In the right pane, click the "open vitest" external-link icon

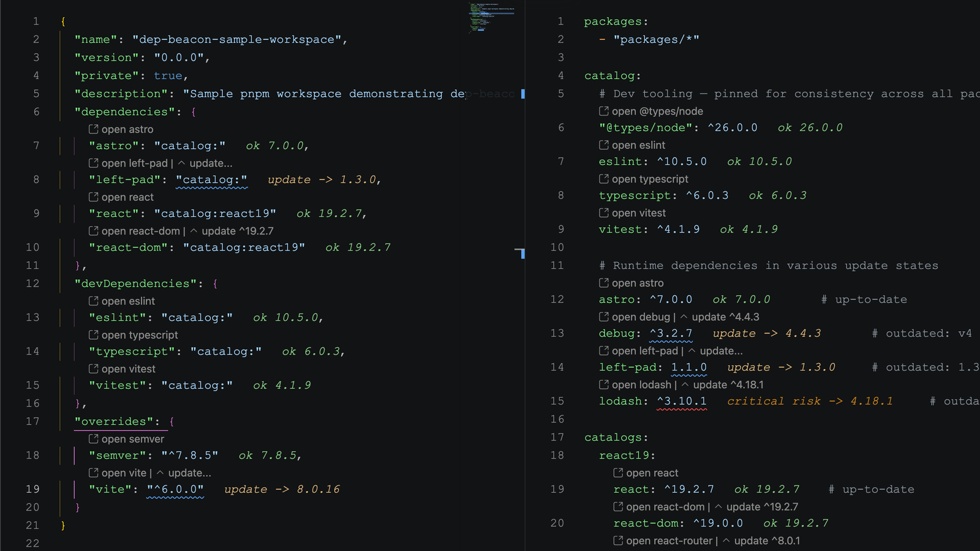point(604,212)
